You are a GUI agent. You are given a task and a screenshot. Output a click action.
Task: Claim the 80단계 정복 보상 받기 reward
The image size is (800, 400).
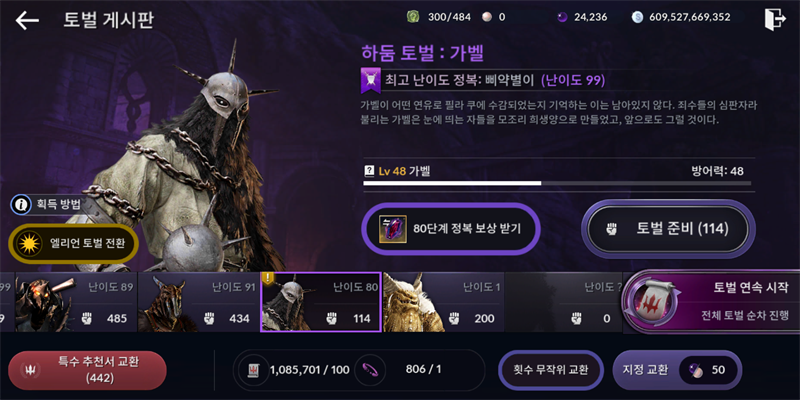click(x=451, y=229)
